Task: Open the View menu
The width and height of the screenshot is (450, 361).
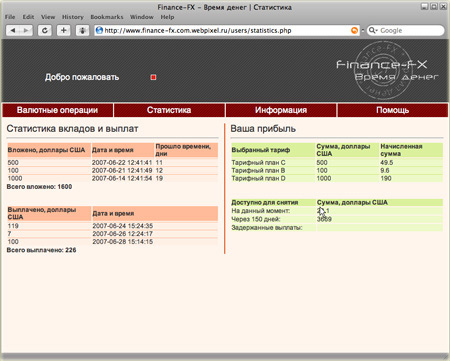Action: pos(48,17)
